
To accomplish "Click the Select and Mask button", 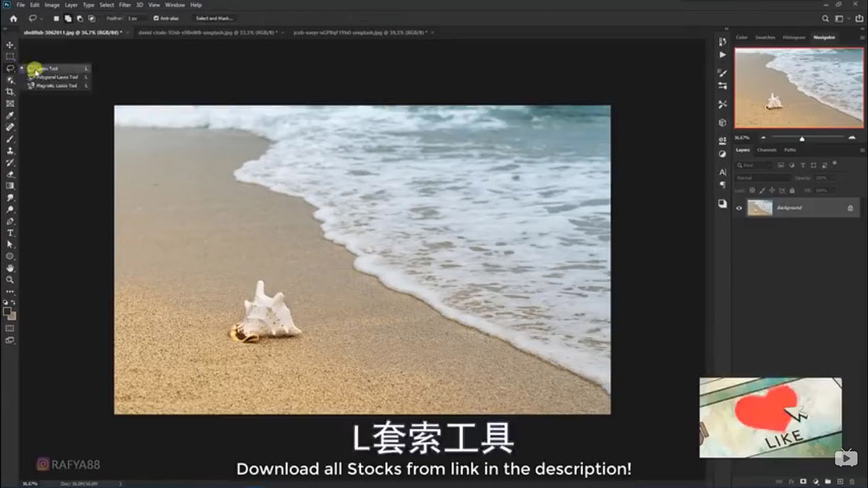I will 212,18.
